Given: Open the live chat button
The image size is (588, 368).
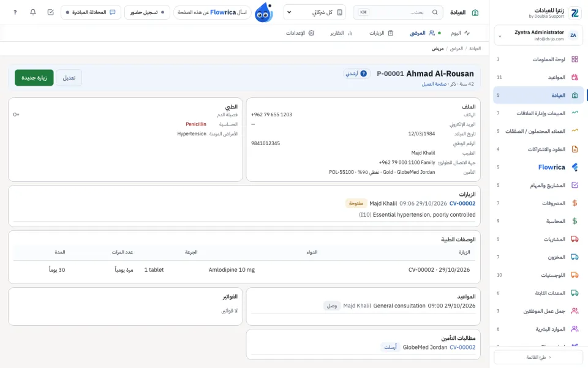Looking at the screenshot, I should point(91,12).
